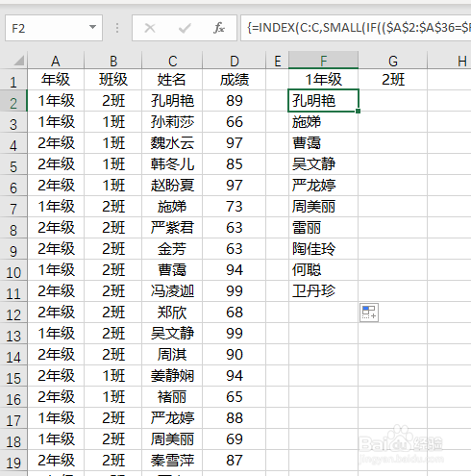
Task: Click the Select All corner triangle
Action: 19,61
